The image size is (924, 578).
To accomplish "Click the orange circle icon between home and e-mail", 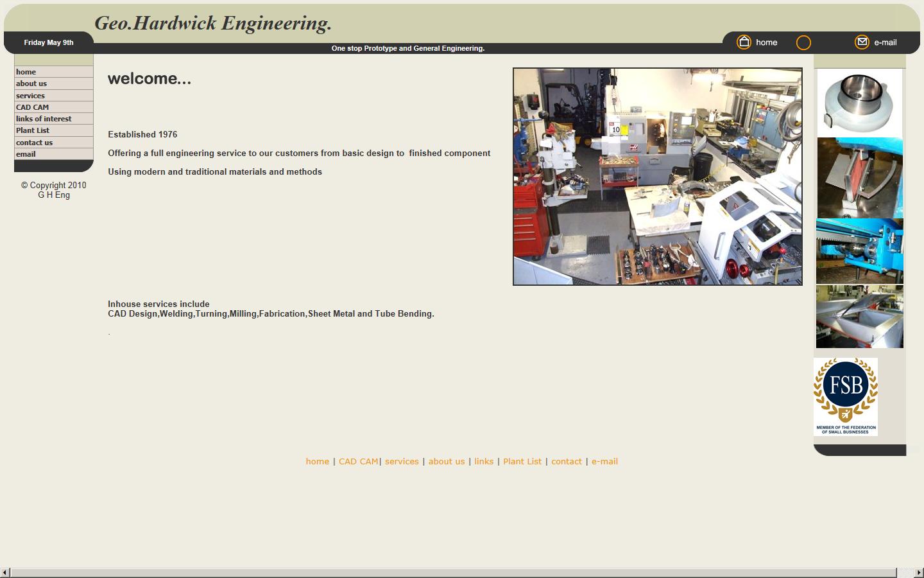I will (803, 42).
